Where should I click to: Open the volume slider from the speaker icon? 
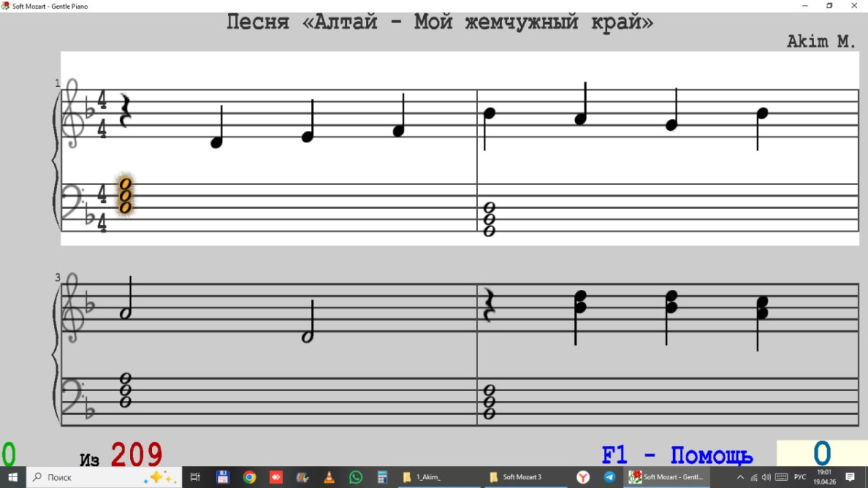pos(767,477)
